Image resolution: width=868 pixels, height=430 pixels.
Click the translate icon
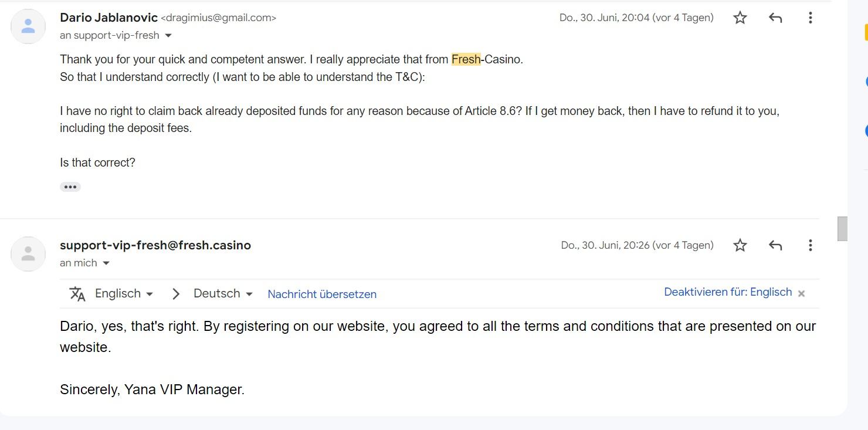pos(77,294)
